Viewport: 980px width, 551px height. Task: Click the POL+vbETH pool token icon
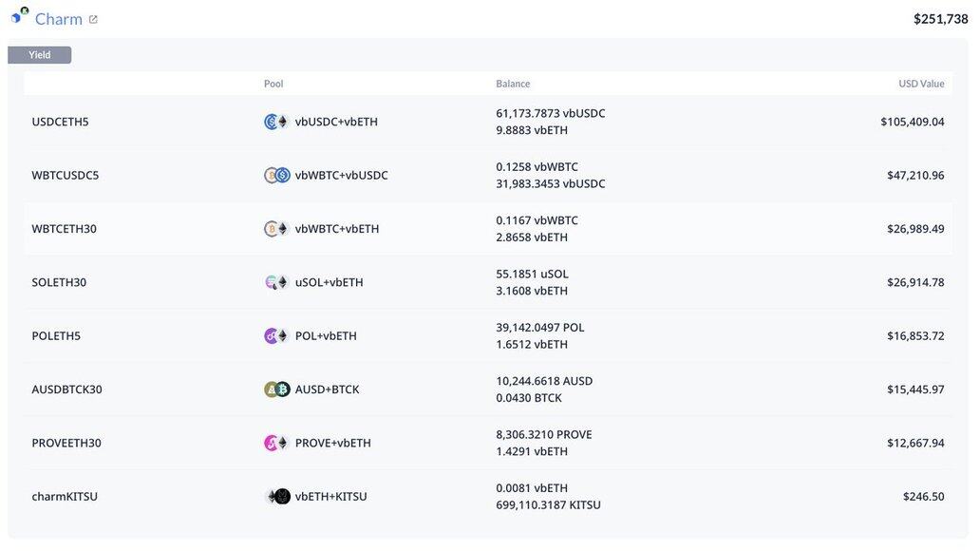276,336
